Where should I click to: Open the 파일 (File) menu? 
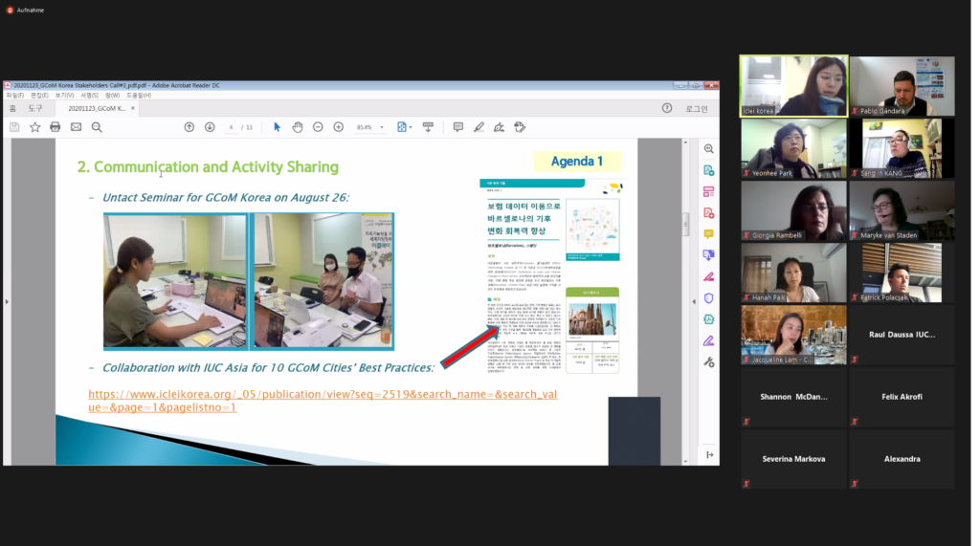click(x=13, y=96)
